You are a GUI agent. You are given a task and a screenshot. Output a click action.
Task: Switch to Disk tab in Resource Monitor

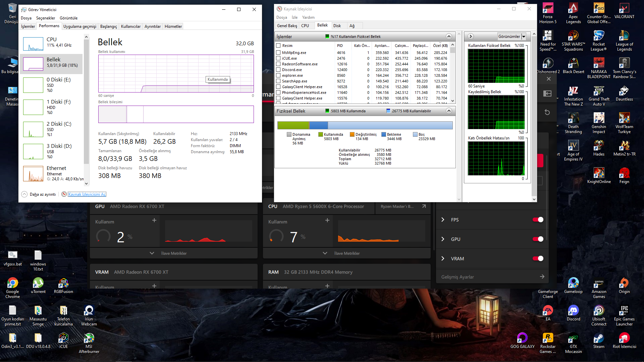(x=337, y=25)
